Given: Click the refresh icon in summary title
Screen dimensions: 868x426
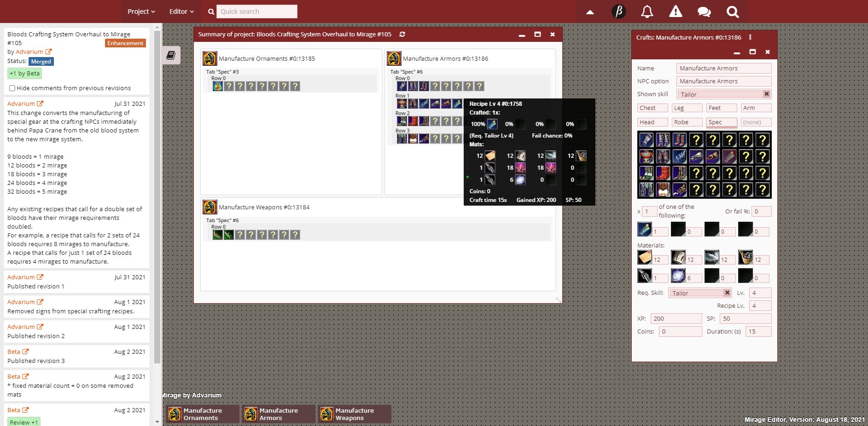Looking at the screenshot, I should (402, 35).
